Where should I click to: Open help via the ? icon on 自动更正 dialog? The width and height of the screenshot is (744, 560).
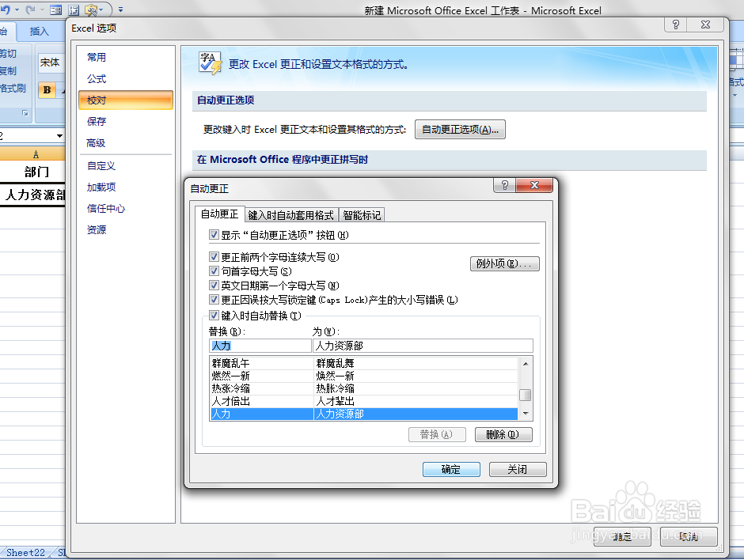(504, 186)
